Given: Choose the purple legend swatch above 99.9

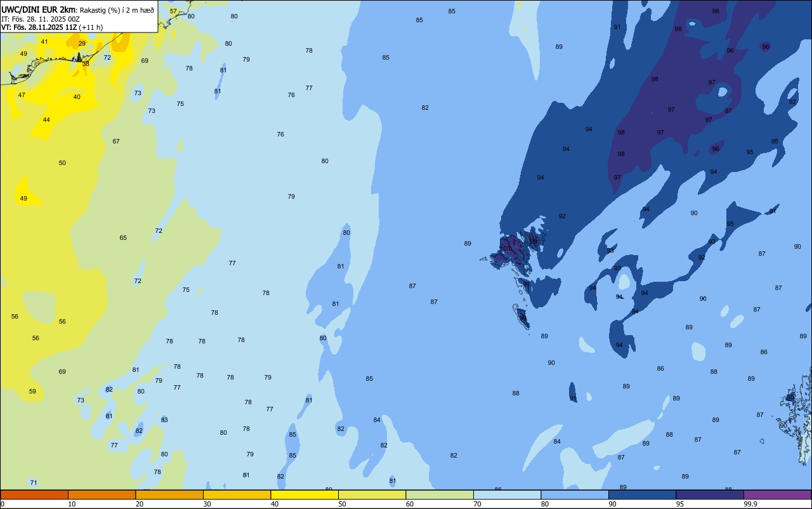Looking at the screenshot, I should (777, 494).
